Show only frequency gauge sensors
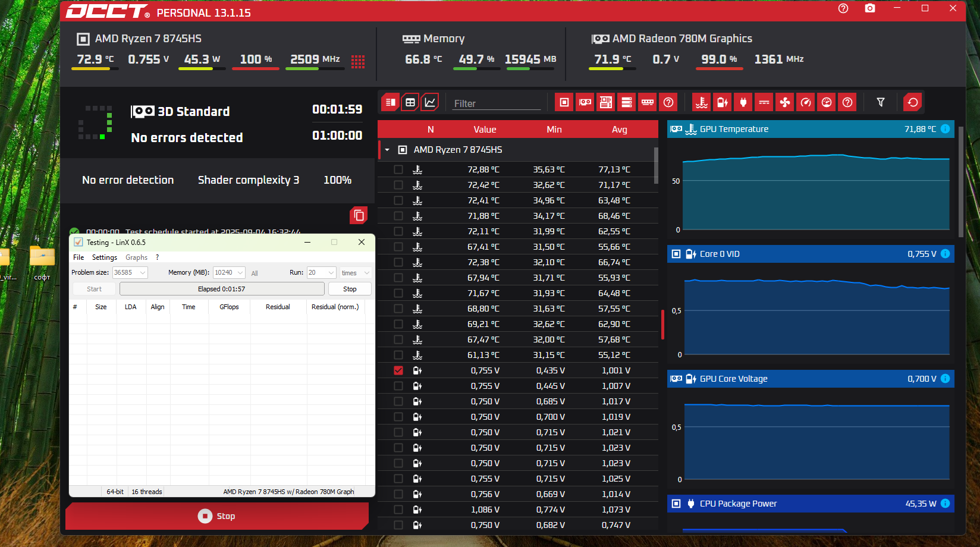980x547 pixels. pyautogui.click(x=806, y=102)
